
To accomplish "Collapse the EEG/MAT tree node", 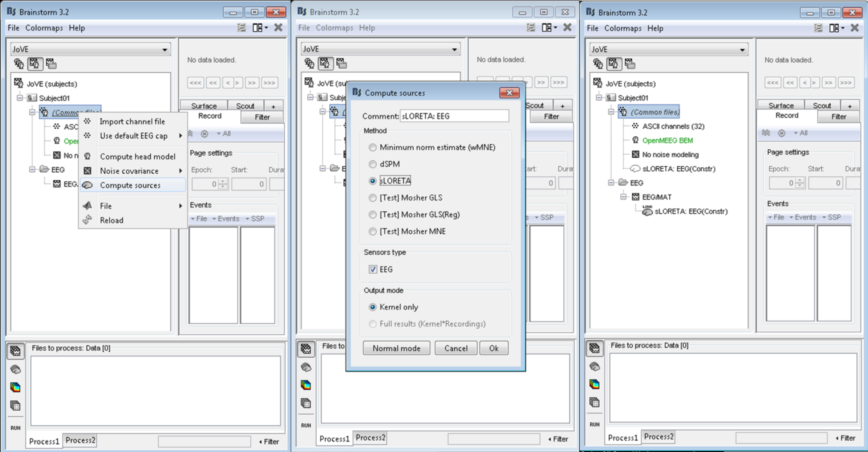I will [x=623, y=197].
